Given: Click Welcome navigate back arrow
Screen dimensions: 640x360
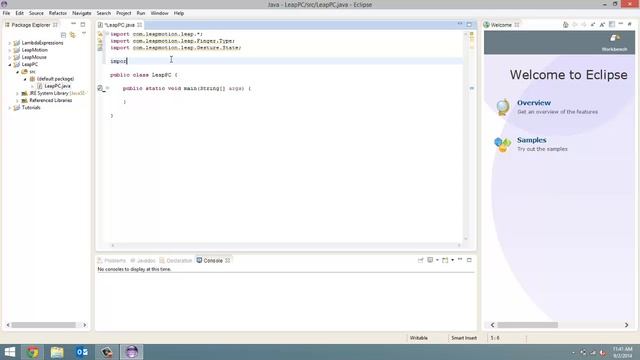Looking at the screenshot, I should point(575,24).
